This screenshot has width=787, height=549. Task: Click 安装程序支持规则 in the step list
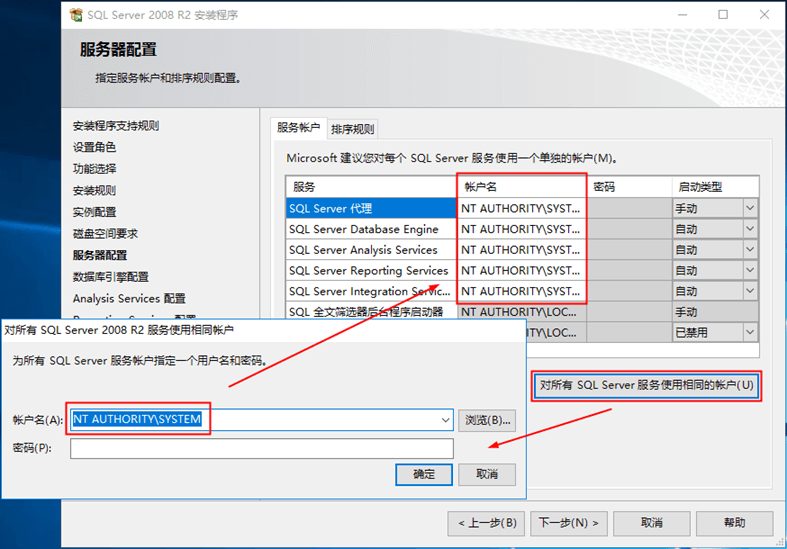[116, 125]
